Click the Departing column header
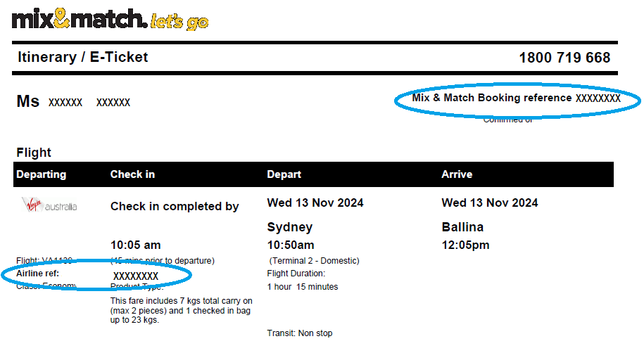The width and height of the screenshot is (644, 353). (x=41, y=174)
